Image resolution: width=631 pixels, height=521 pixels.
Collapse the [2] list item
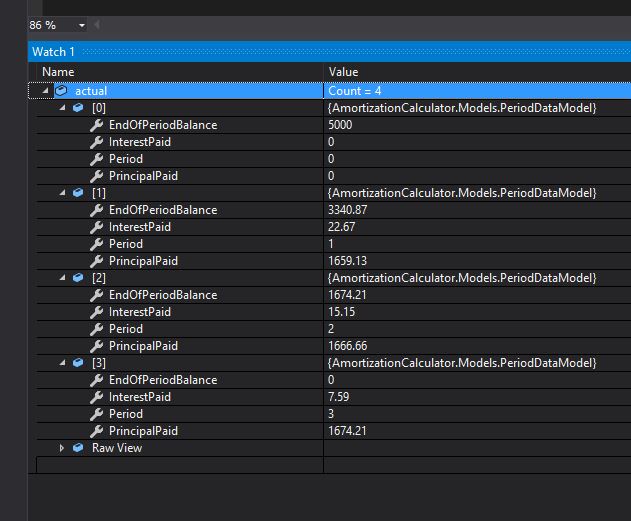pyautogui.click(x=62, y=278)
